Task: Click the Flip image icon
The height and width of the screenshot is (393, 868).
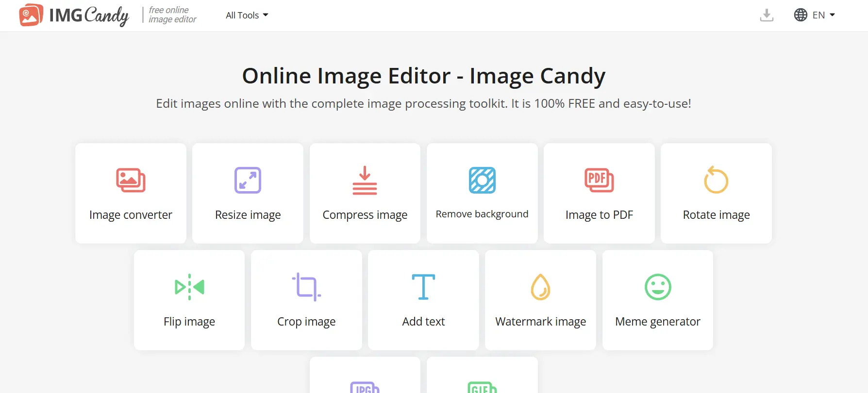Action: coord(189,287)
